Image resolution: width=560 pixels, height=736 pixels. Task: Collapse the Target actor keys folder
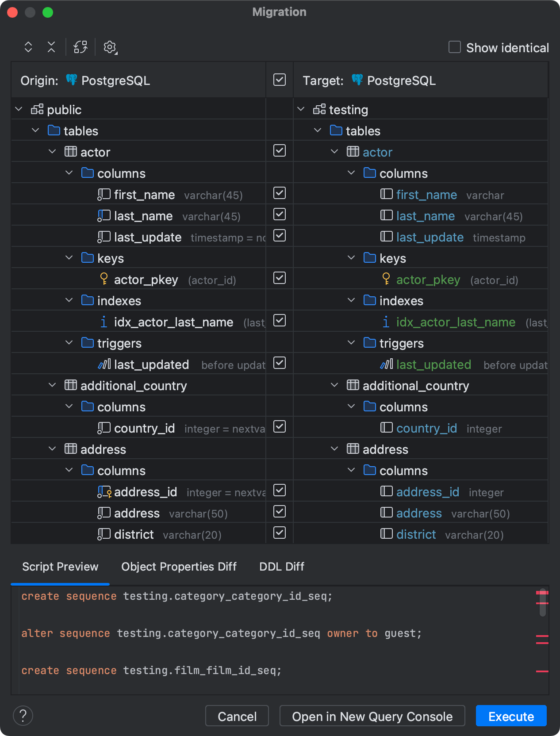pyautogui.click(x=351, y=258)
